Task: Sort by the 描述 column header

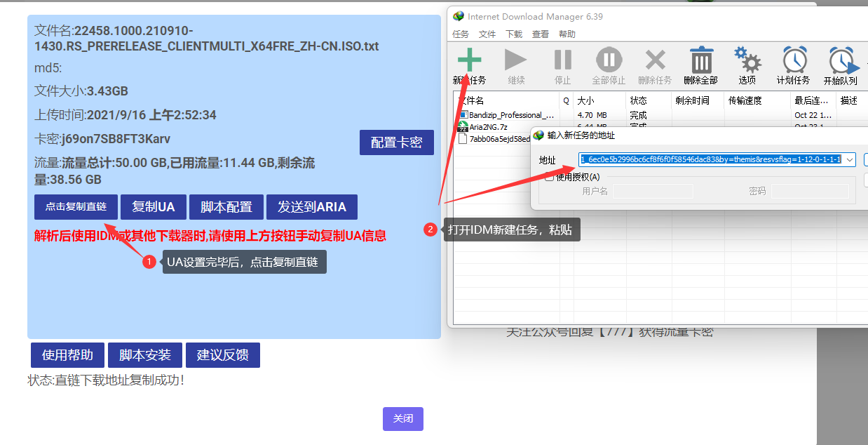Action: point(852,100)
